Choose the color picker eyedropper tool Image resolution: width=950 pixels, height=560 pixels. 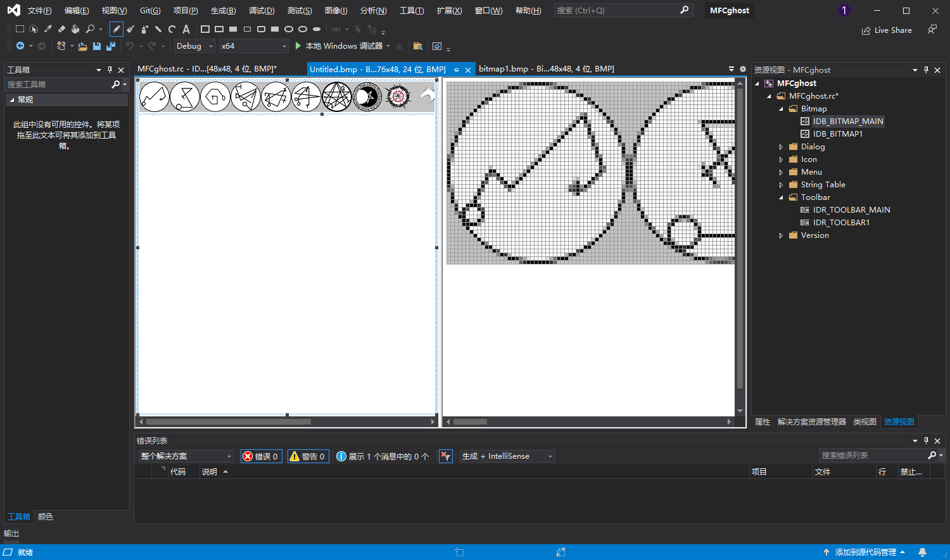pyautogui.click(x=47, y=29)
